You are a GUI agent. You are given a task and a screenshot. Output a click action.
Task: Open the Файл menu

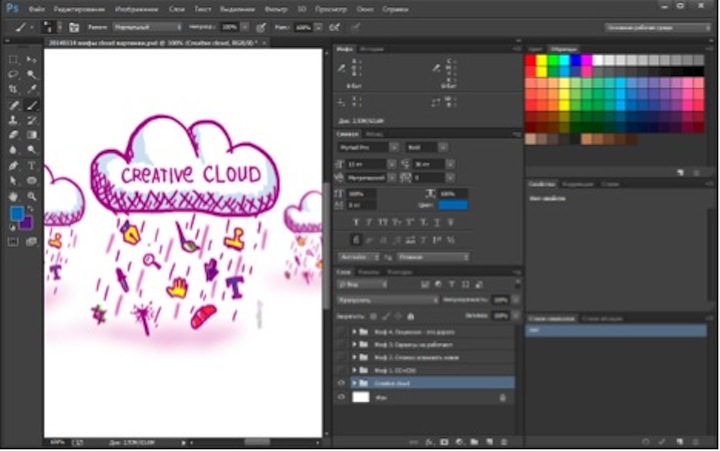click(37, 8)
